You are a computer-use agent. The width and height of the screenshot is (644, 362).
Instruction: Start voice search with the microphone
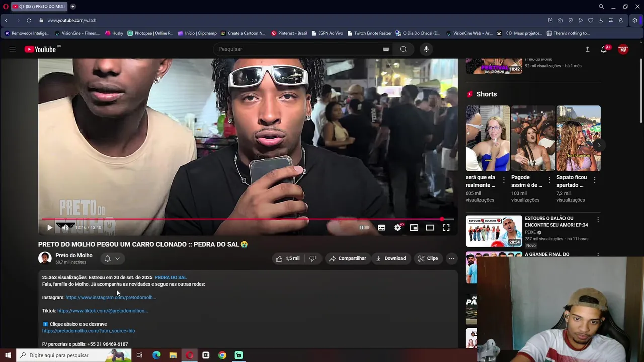426,49
